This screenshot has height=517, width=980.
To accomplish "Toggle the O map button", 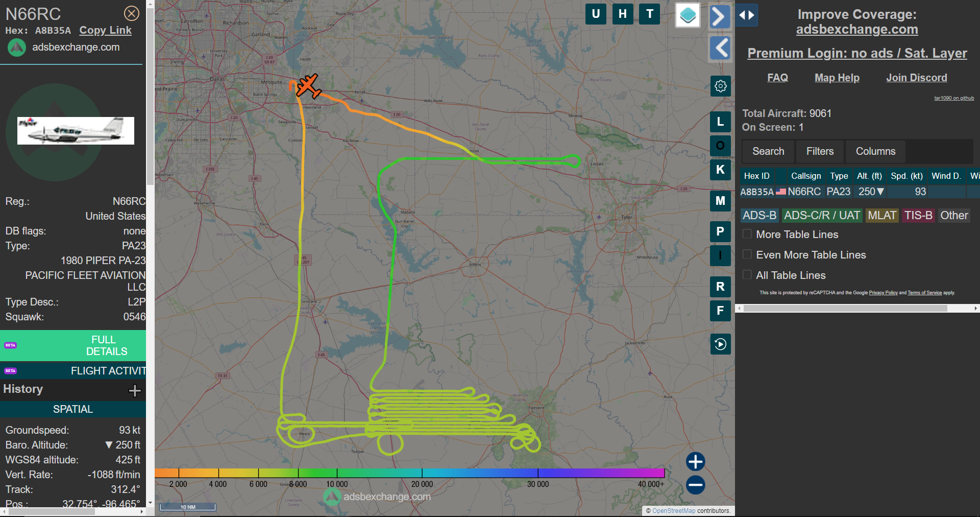I will coord(720,146).
